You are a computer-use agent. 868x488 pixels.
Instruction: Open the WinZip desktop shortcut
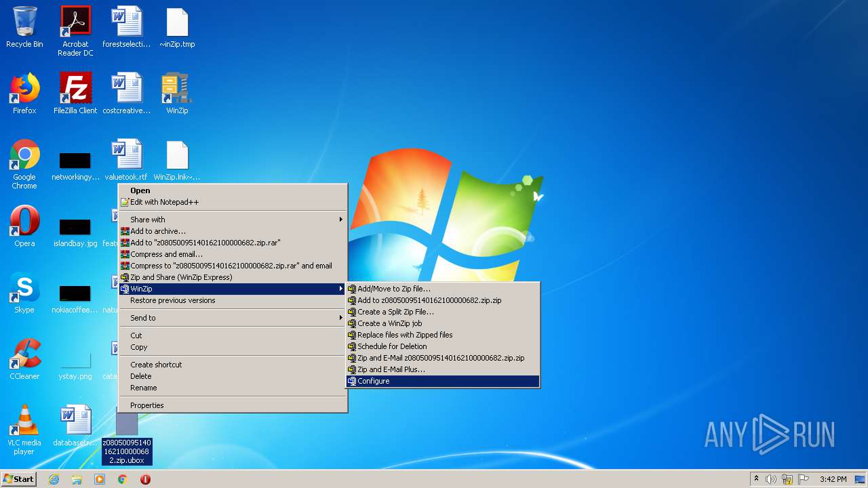click(177, 94)
